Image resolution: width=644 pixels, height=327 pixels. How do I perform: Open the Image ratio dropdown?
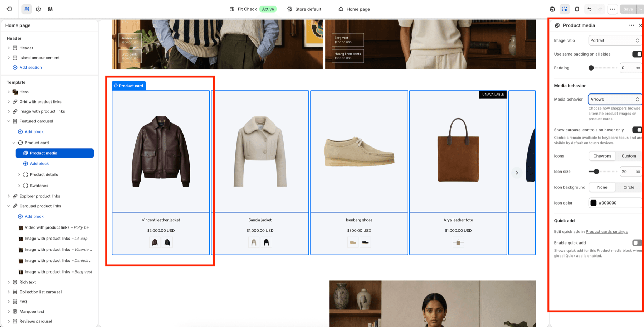(615, 40)
